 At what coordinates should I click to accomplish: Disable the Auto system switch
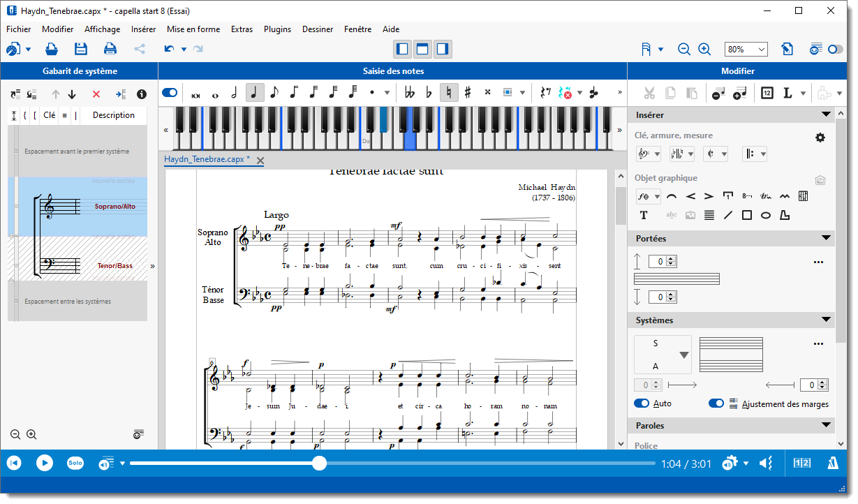pyautogui.click(x=642, y=403)
